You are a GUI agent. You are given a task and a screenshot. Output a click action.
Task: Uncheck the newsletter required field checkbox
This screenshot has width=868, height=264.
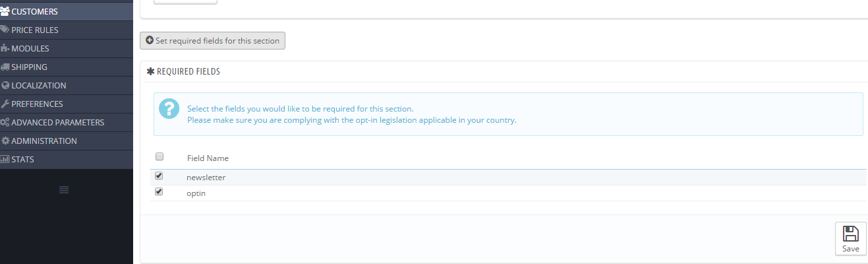click(x=159, y=176)
